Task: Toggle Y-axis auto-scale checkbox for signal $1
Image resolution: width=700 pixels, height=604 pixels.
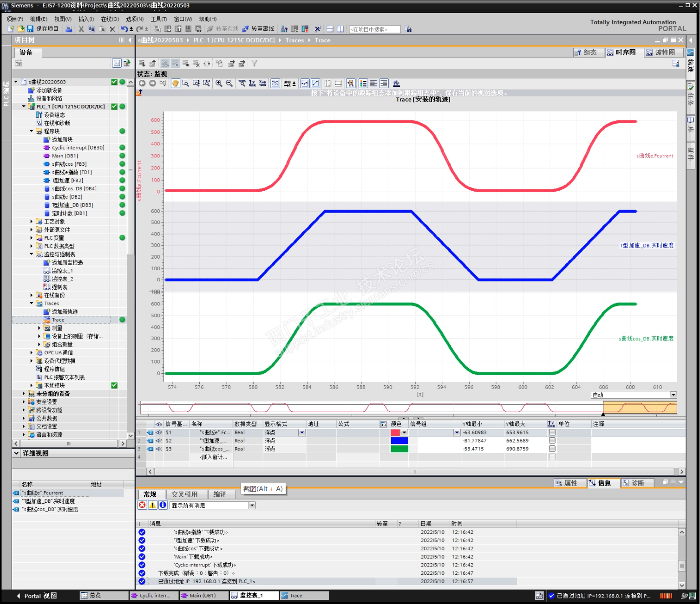Action: pyautogui.click(x=552, y=432)
